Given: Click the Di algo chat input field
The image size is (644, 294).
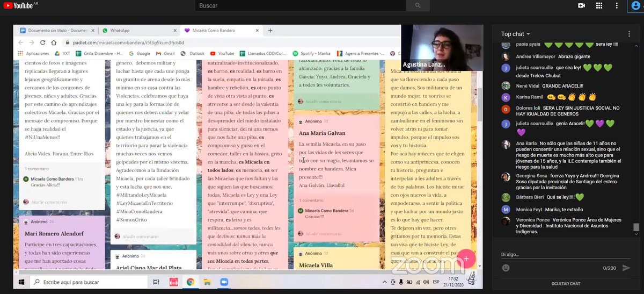Looking at the screenshot, I should (x=565, y=254).
